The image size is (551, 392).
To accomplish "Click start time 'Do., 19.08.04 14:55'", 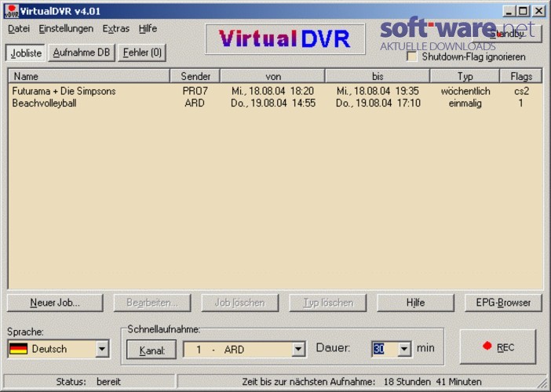I will (x=273, y=103).
